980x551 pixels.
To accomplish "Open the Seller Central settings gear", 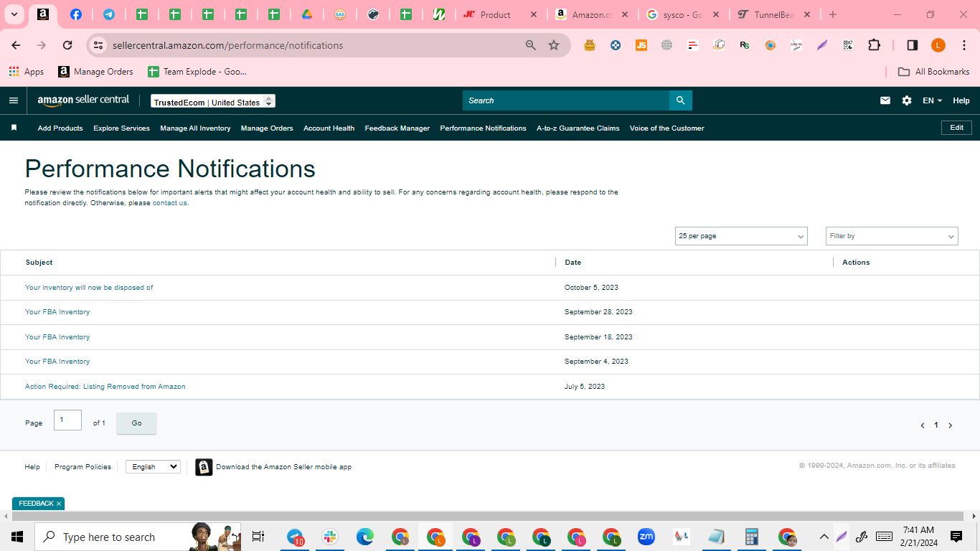I will (x=907, y=100).
